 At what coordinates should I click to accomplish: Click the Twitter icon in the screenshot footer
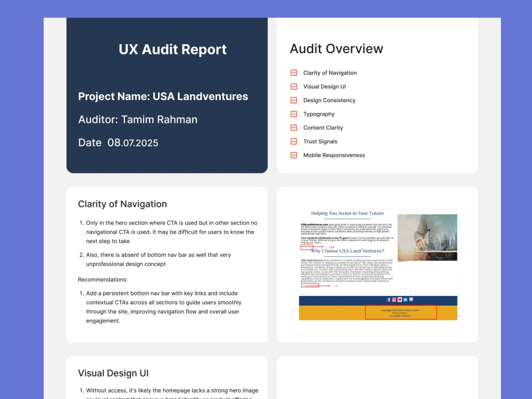[x=405, y=300]
